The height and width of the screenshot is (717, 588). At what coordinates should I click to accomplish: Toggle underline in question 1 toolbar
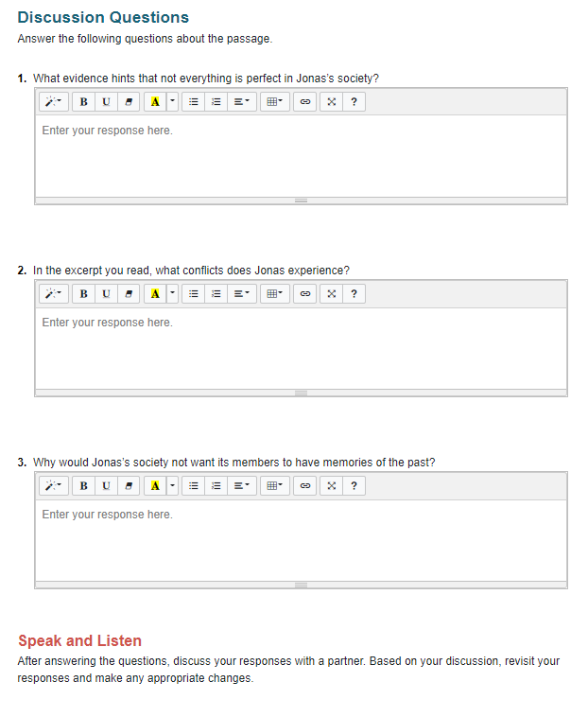coord(105,102)
